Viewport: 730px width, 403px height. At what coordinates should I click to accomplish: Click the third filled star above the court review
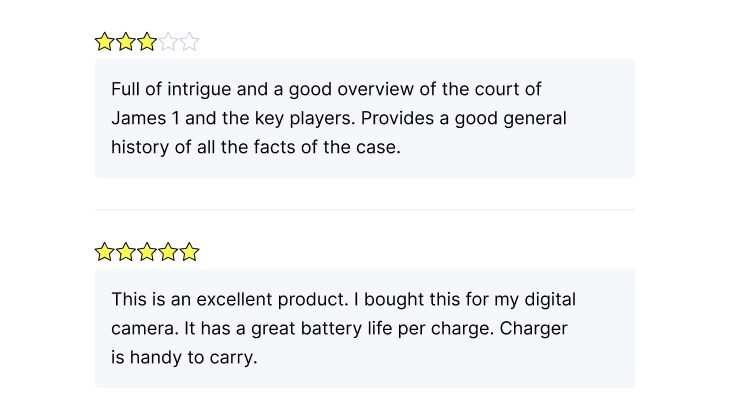coord(147,42)
